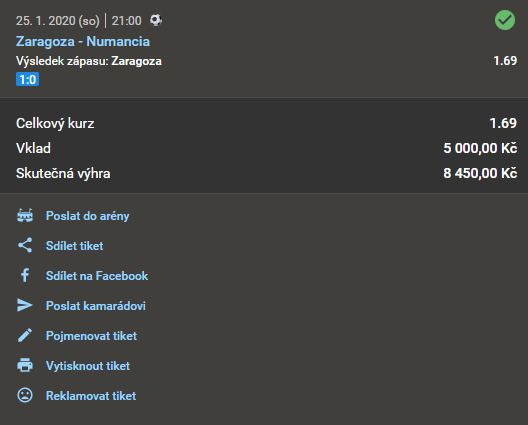Click the arena stadium icon

(25, 216)
